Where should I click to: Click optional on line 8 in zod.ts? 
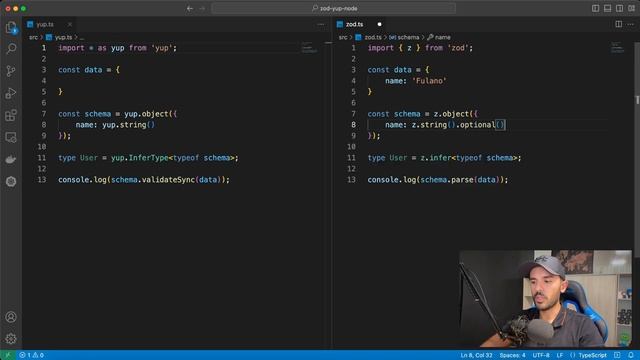pos(478,125)
